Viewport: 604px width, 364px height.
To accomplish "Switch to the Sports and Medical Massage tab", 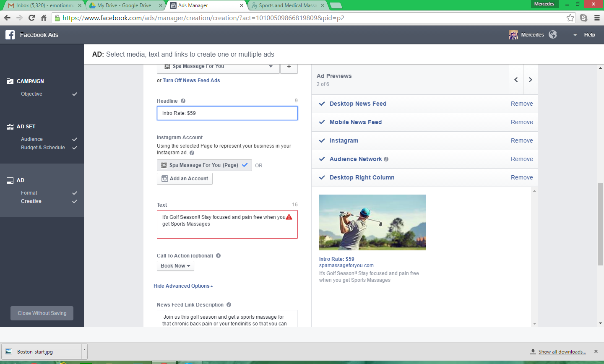I will coord(288,5).
